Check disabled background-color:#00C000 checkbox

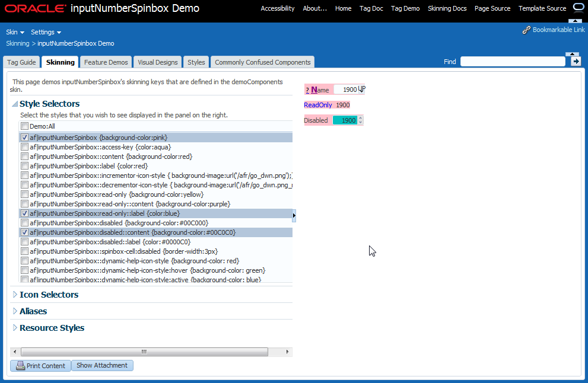tap(24, 222)
